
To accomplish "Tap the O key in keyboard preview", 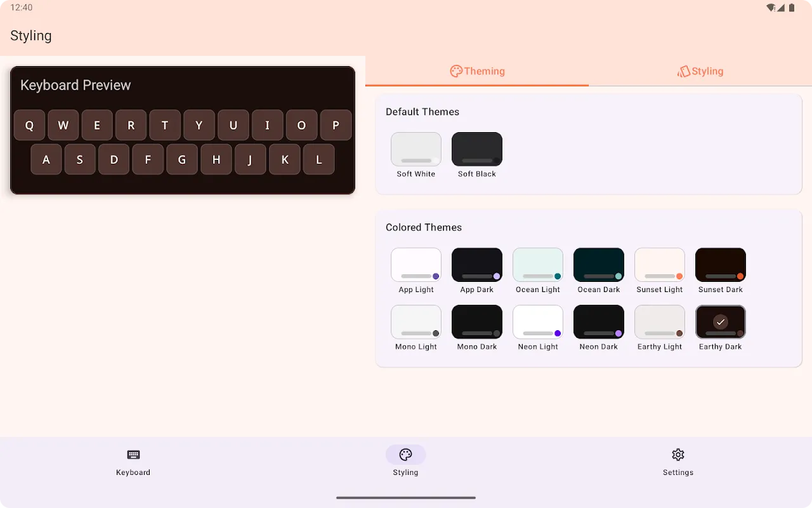I will (x=301, y=125).
